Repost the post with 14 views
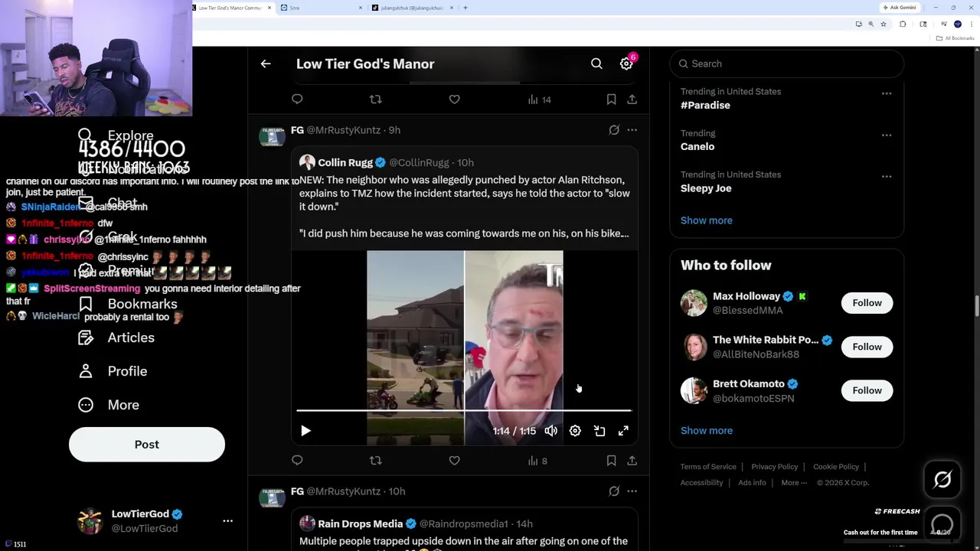 (x=375, y=99)
